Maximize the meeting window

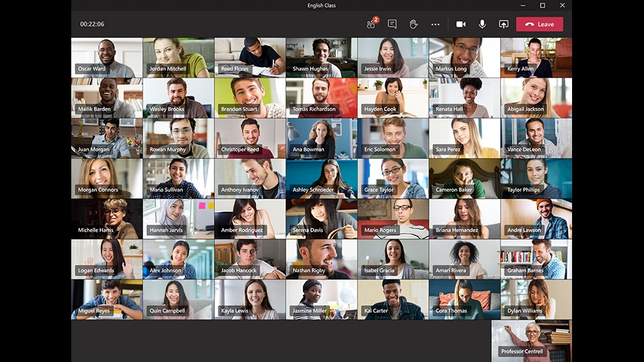(543, 5)
